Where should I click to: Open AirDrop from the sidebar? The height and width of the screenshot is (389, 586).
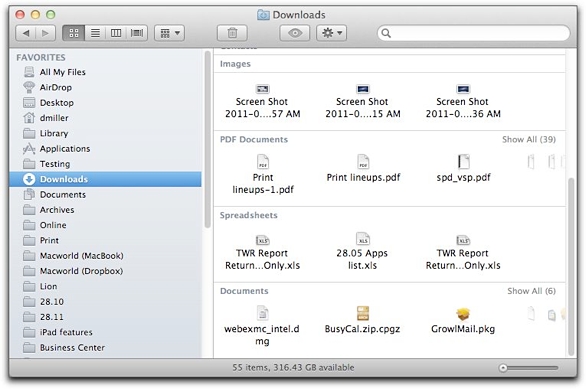tap(105, 87)
